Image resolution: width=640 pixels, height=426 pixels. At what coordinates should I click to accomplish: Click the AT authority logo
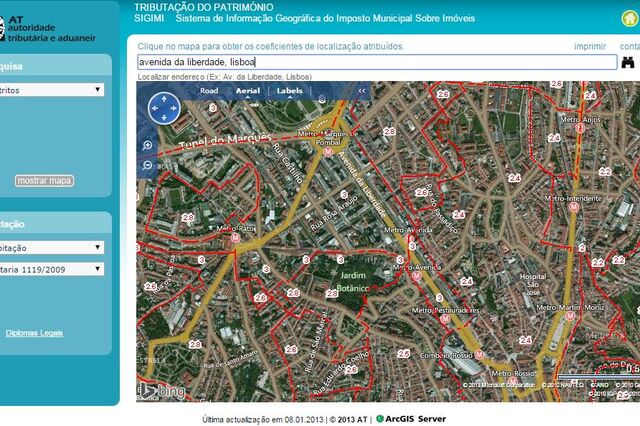[x=47, y=29]
